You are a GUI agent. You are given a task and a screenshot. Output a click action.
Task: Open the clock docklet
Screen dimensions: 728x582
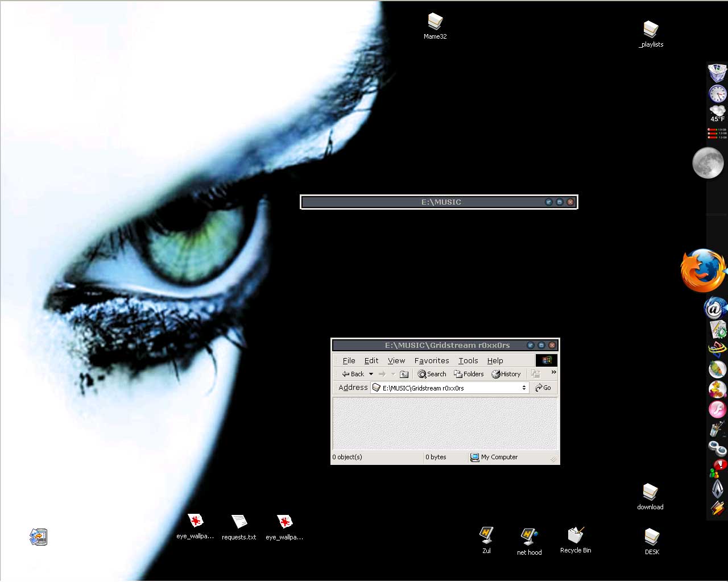pyautogui.click(x=717, y=93)
